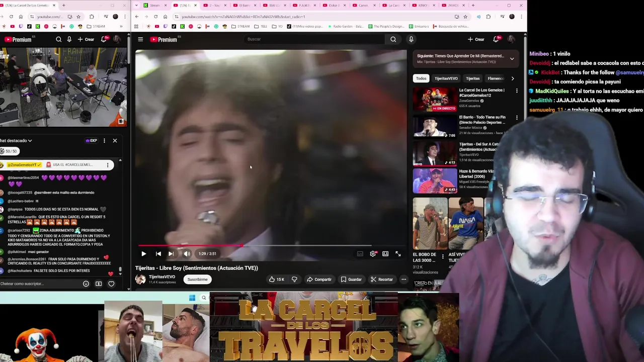Toggle subtitles button in player
Screen dimensions: 644x362
tap(360, 254)
